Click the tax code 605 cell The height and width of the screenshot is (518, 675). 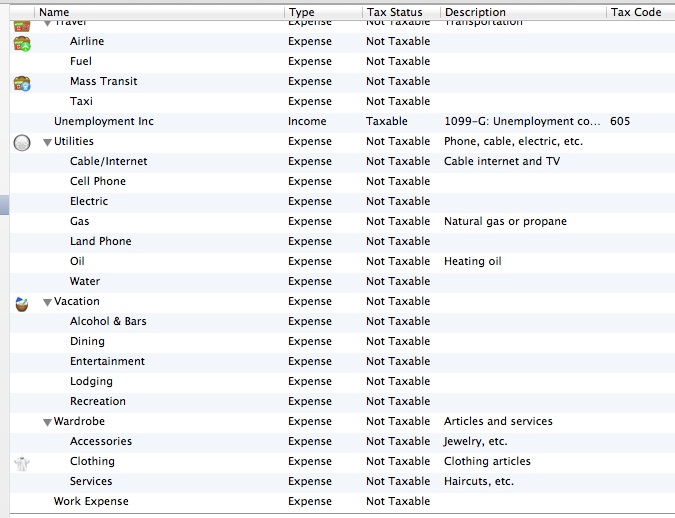(620, 121)
